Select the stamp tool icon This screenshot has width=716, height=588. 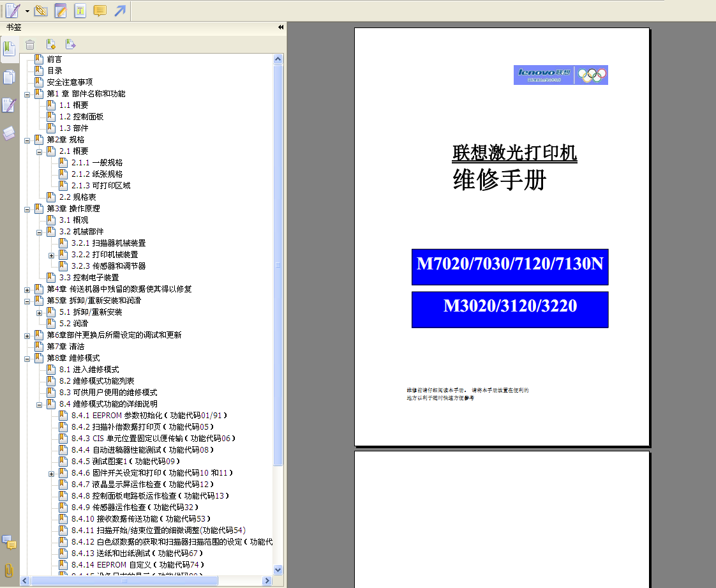[x=41, y=10]
